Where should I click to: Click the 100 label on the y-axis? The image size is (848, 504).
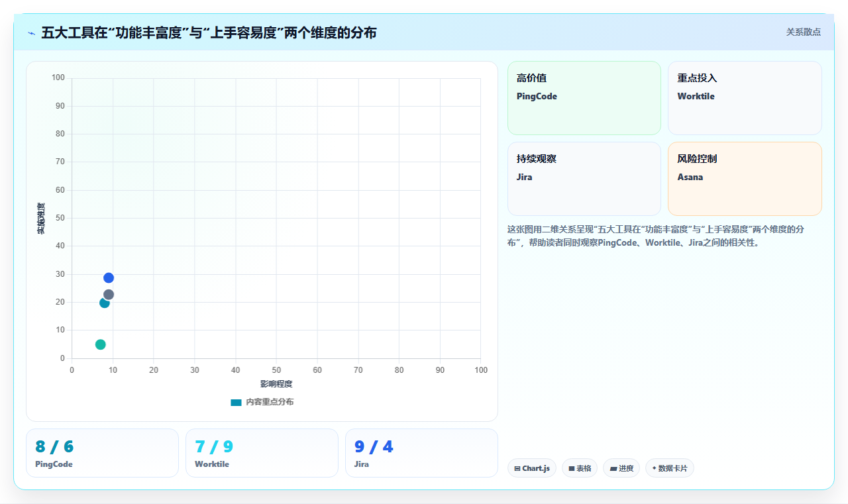(x=58, y=78)
